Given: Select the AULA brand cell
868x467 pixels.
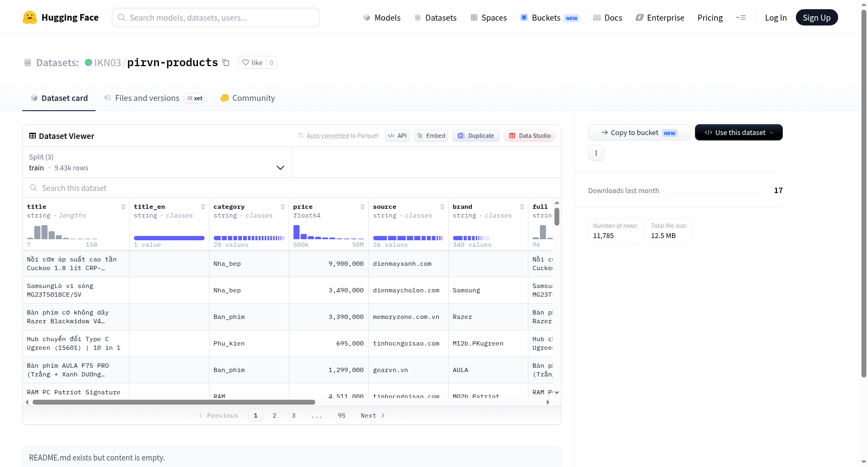Looking at the screenshot, I should coord(489,370).
